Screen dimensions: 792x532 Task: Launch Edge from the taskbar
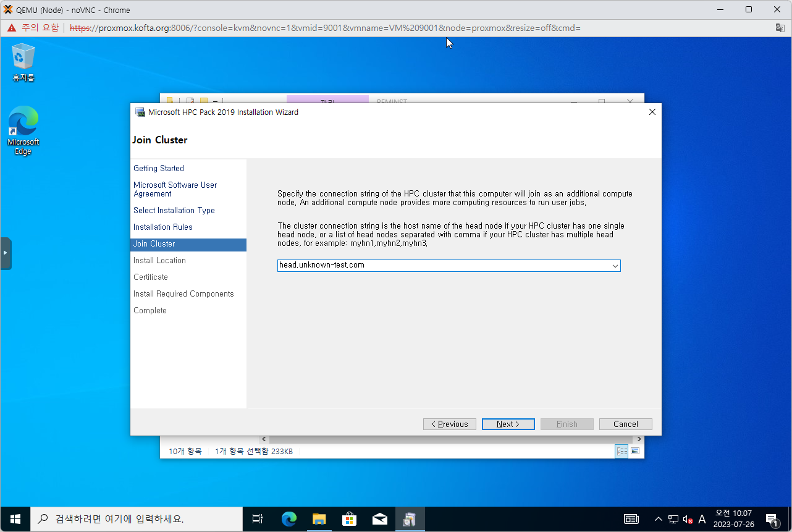(289, 519)
